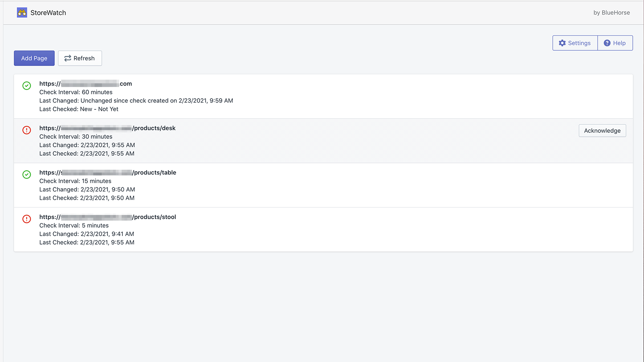Open the URL ending in .com
Screen dimensions: 644x362
coord(86,84)
